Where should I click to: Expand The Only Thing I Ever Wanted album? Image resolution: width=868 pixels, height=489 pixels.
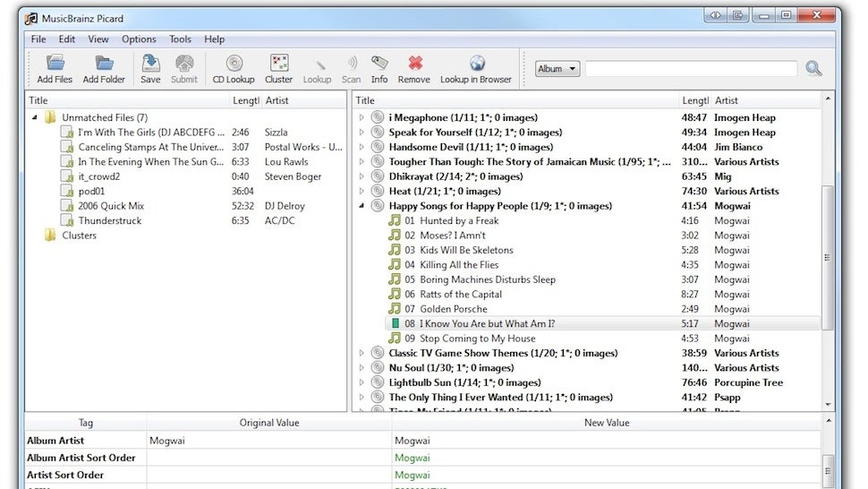(x=362, y=397)
